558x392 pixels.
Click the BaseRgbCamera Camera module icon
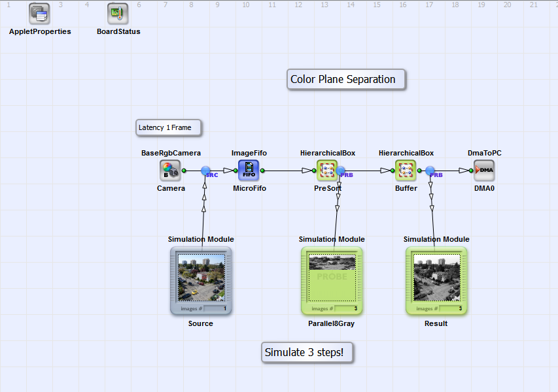[x=170, y=171]
